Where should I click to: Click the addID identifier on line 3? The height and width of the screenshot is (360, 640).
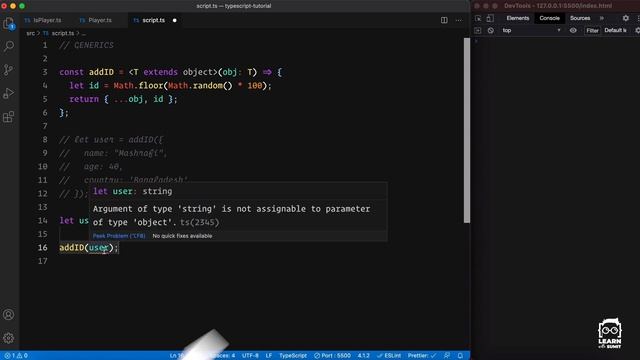pyautogui.click(x=101, y=72)
